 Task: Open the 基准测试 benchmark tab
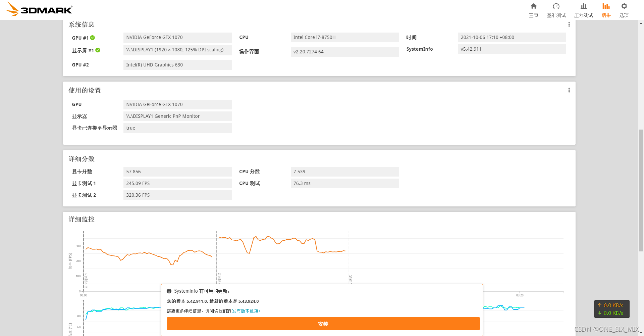point(556,10)
